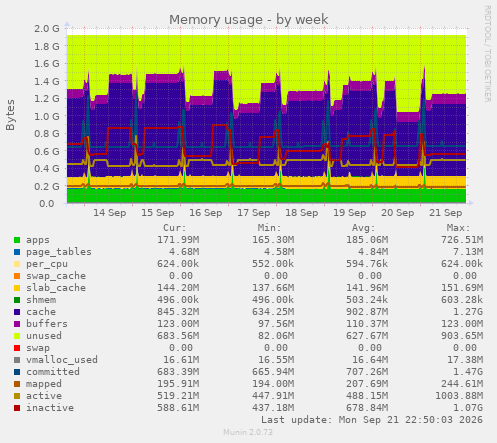Click the 'buffers' legend label
Image resolution: width=497 pixels, height=443 pixels.
click(47, 324)
